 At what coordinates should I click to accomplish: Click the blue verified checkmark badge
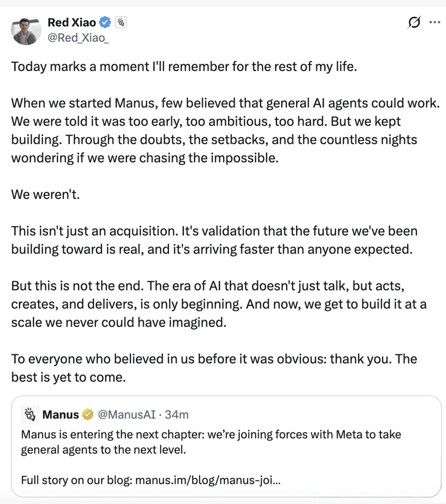click(x=106, y=22)
